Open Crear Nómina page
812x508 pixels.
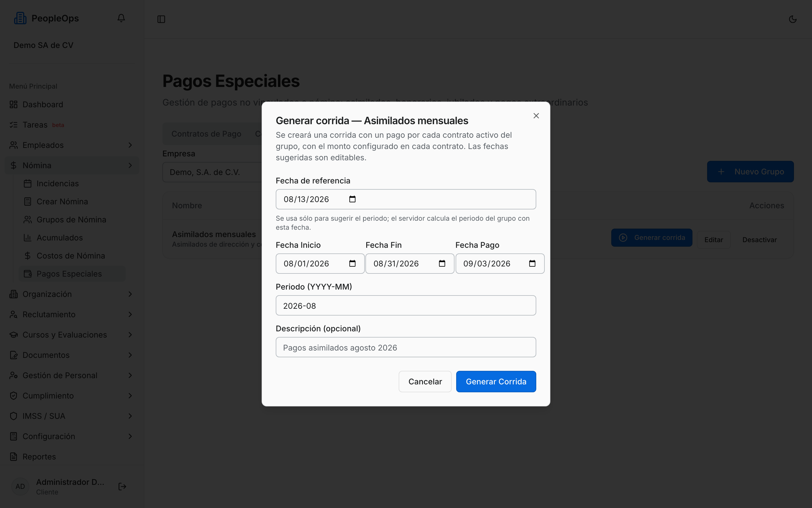[72, 202]
